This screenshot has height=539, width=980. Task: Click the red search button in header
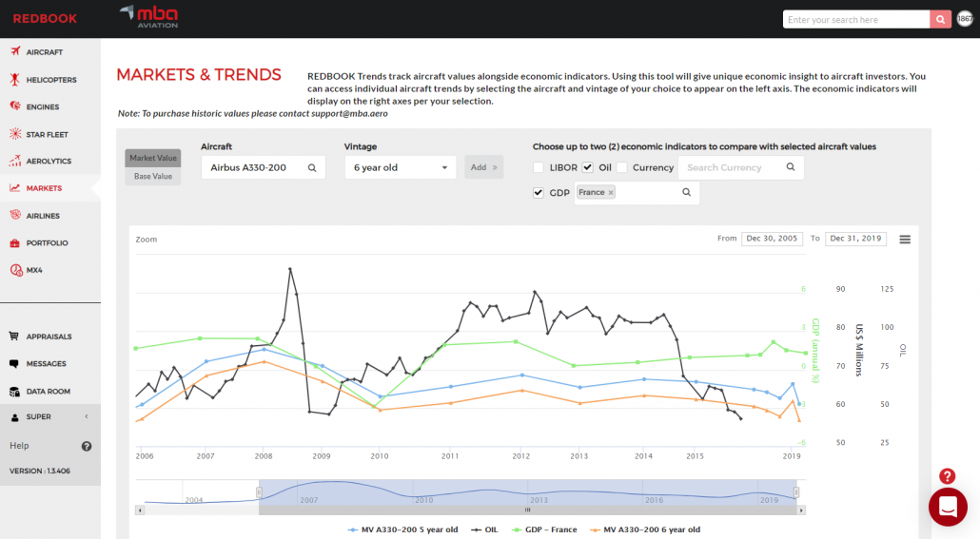pyautogui.click(x=940, y=19)
